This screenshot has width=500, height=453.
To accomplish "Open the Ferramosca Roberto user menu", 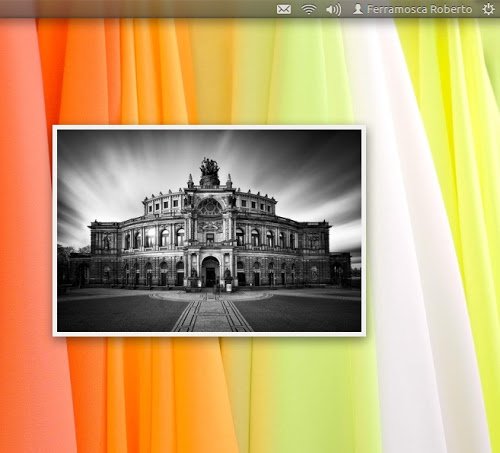I will coord(419,9).
